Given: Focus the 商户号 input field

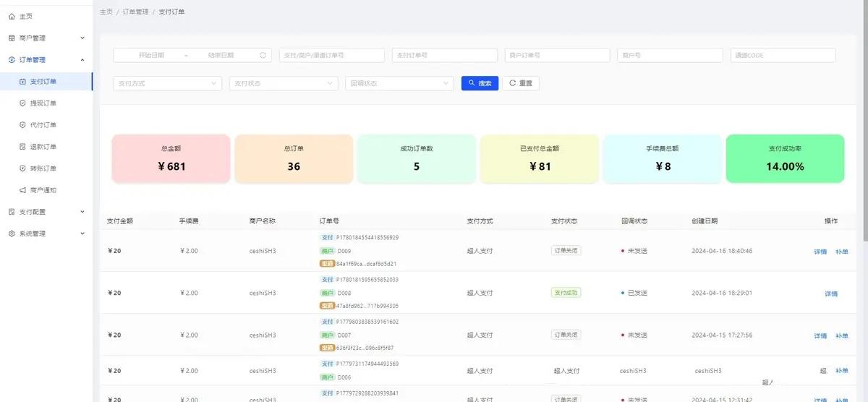Looking at the screenshot, I should [x=671, y=55].
